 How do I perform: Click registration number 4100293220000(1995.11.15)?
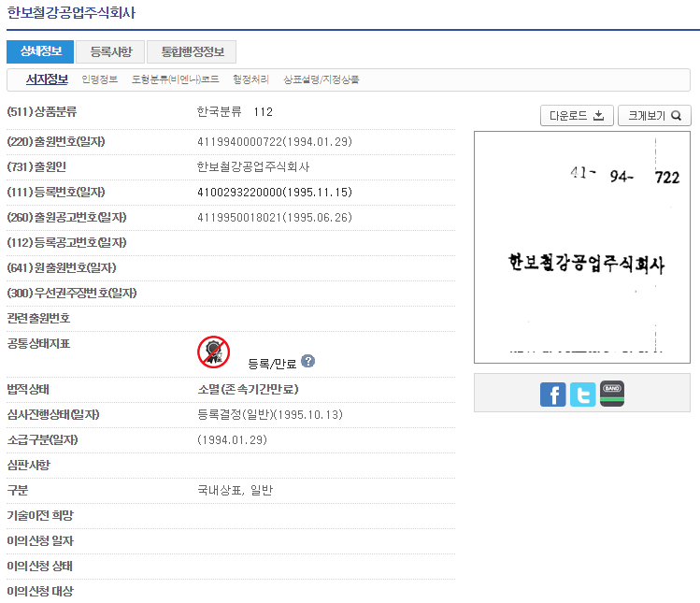[275, 192]
